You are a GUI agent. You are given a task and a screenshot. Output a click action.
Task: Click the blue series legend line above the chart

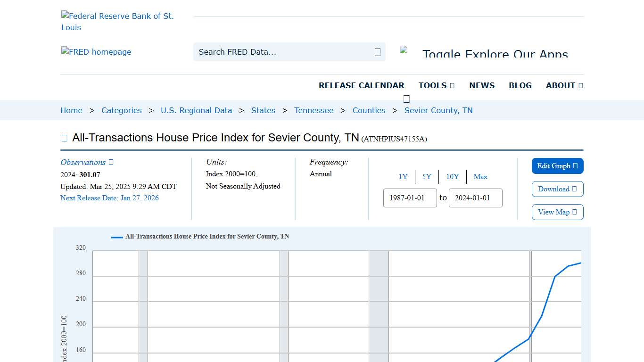(x=116, y=237)
